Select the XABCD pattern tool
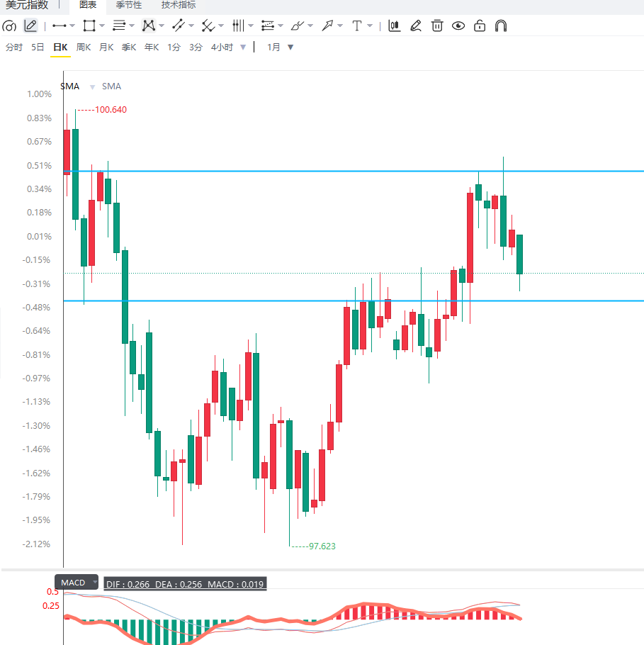The width and height of the screenshot is (644, 645). (149, 26)
